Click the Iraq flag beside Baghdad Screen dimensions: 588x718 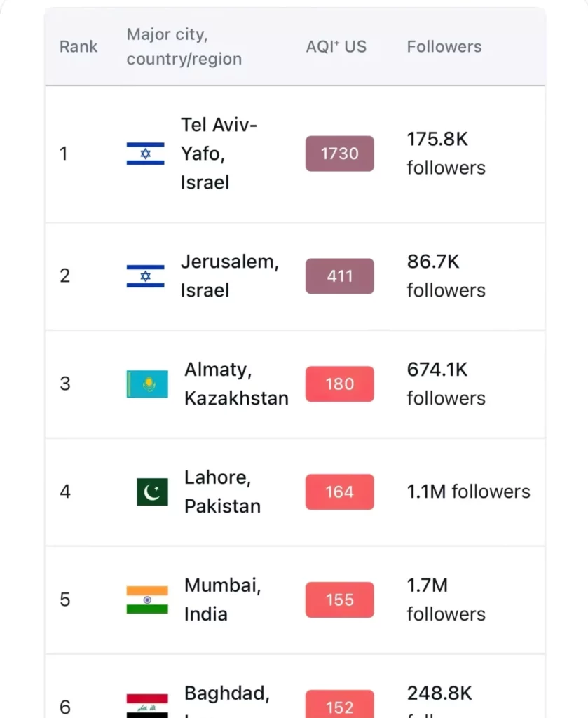(x=147, y=705)
